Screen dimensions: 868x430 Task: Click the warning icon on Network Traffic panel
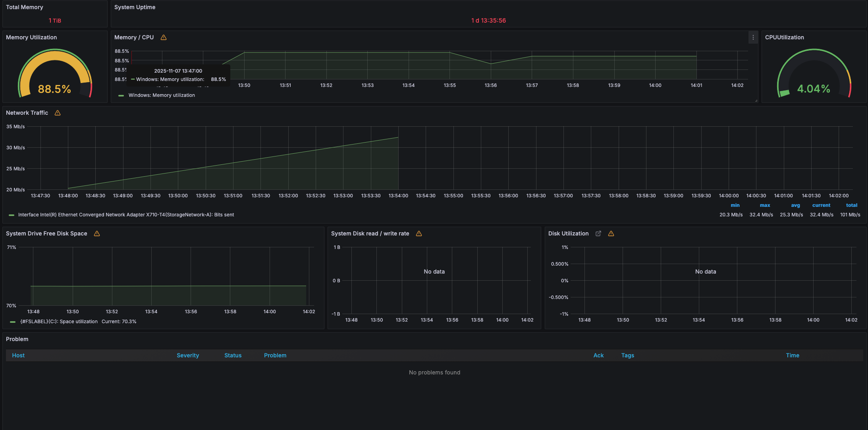pyautogui.click(x=57, y=113)
